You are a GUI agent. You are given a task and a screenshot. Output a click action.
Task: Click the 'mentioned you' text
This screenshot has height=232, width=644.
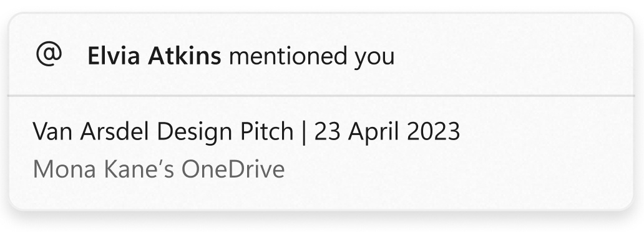[312, 56]
